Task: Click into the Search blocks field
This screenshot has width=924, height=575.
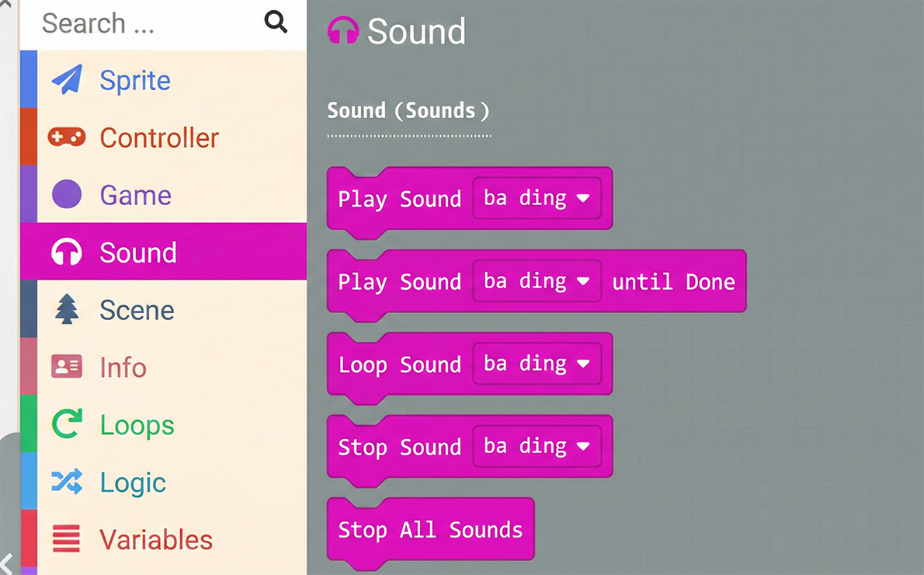Action: click(x=140, y=23)
